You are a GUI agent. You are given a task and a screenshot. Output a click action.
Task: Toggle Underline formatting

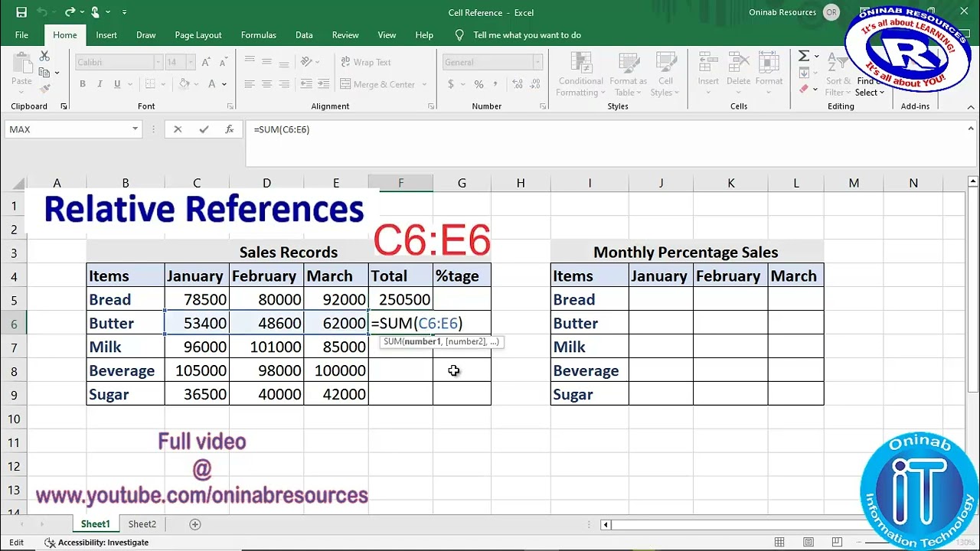[x=117, y=84]
